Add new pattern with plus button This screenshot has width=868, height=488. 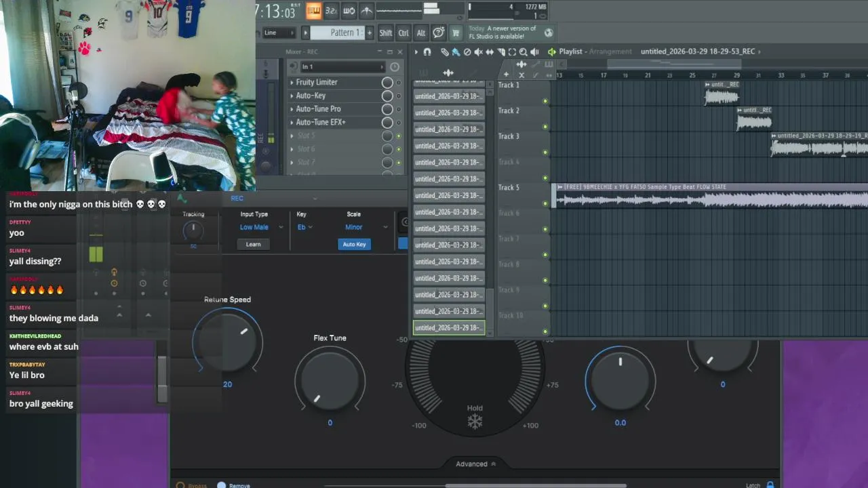369,33
